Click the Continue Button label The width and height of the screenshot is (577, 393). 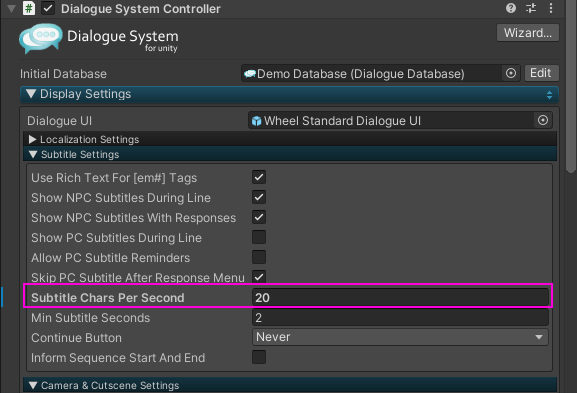point(76,338)
